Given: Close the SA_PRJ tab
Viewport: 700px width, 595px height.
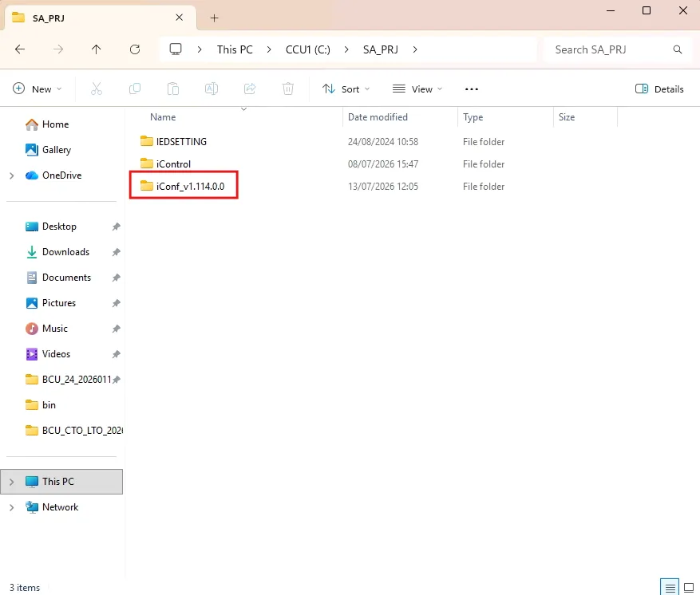Looking at the screenshot, I should tap(179, 18).
